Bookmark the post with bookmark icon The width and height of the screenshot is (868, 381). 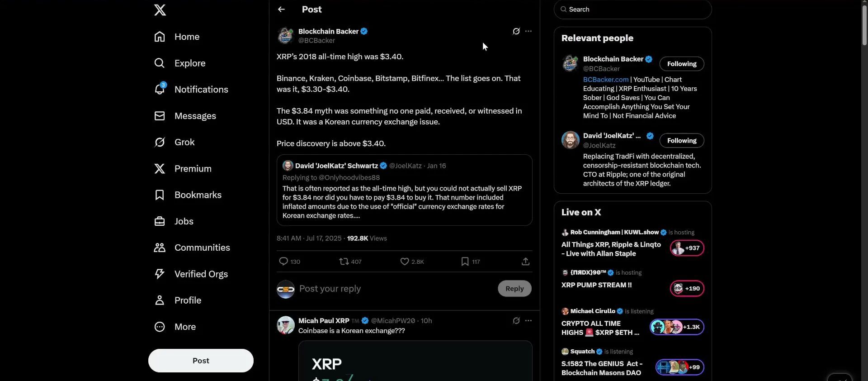[465, 262]
